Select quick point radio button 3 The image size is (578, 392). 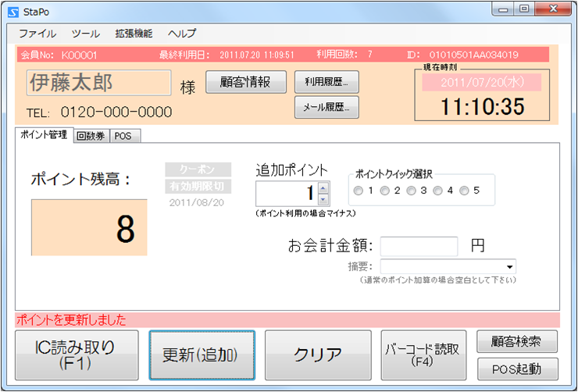point(411,191)
